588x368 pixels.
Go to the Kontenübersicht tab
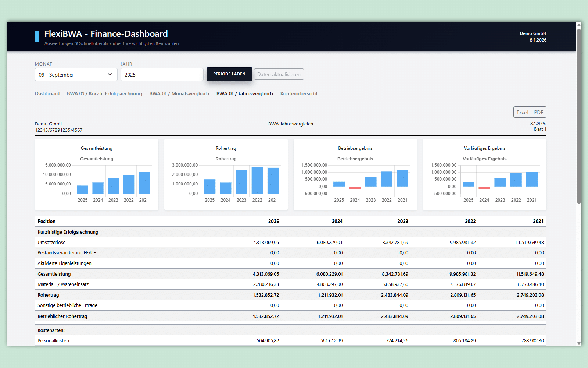(x=299, y=94)
